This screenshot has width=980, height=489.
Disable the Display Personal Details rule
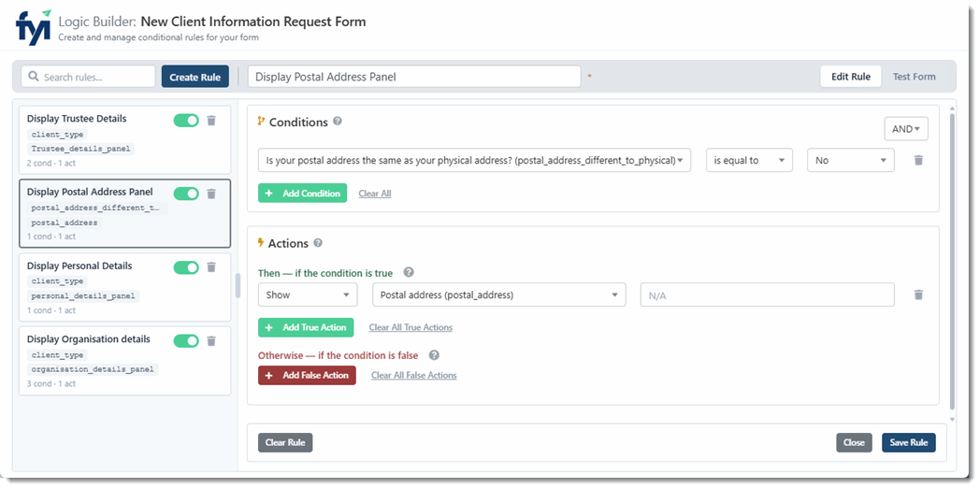186,267
